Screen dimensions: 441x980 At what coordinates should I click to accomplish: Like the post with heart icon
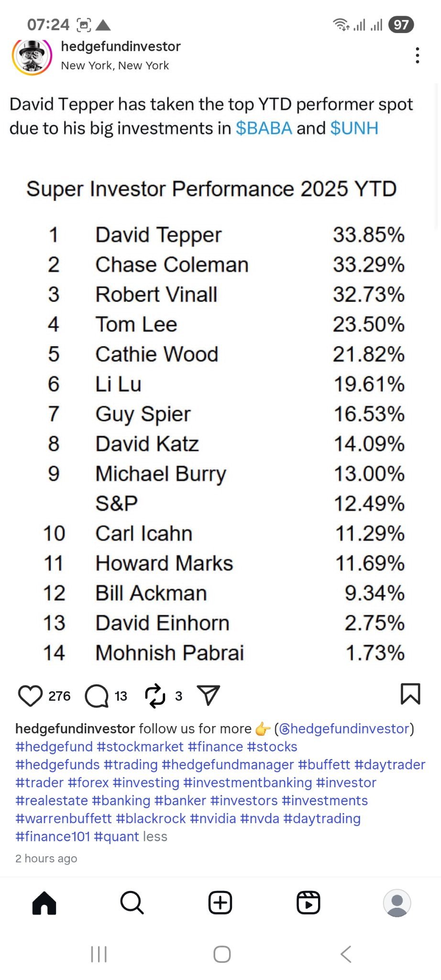tap(30, 696)
